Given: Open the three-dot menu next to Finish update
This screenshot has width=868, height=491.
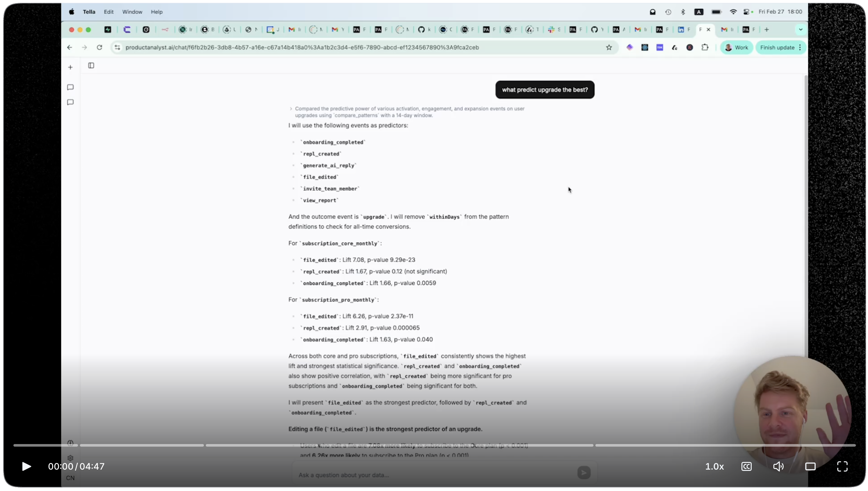Looking at the screenshot, I should point(800,48).
